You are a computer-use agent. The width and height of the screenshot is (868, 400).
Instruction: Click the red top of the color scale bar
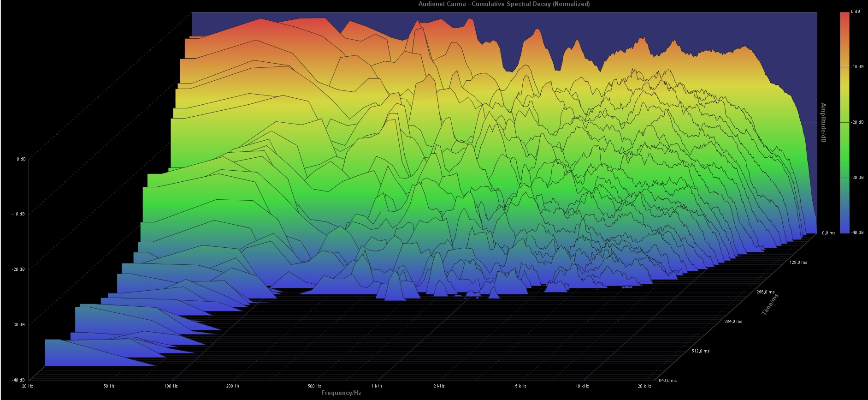pos(844,18)
